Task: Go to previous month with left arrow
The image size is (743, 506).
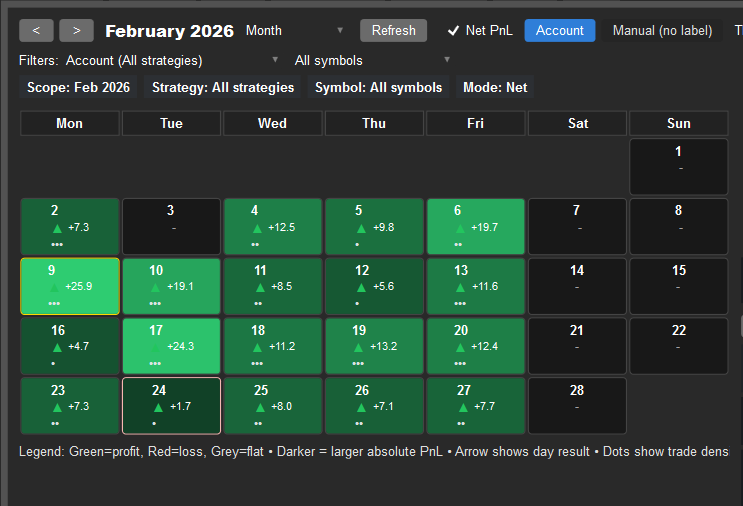Action: pos(37,30)
